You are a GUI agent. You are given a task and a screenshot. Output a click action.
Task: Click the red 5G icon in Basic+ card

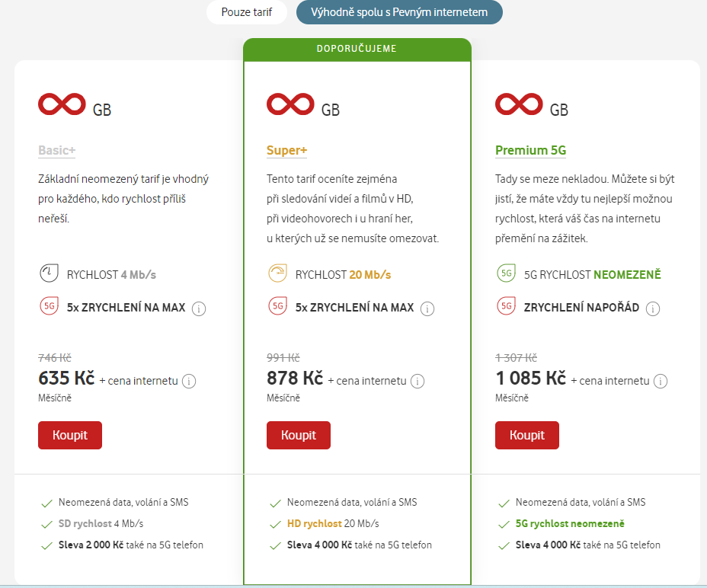click(x=50, y=305)
